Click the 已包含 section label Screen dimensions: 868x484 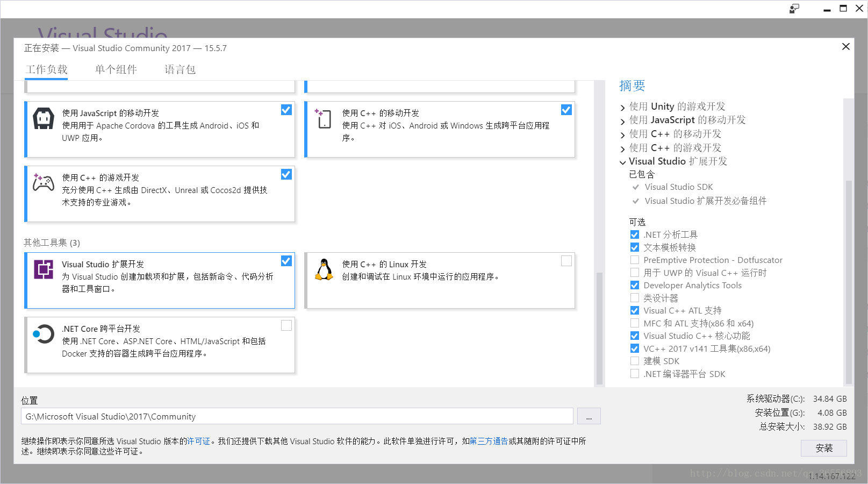tap(642, 174)
